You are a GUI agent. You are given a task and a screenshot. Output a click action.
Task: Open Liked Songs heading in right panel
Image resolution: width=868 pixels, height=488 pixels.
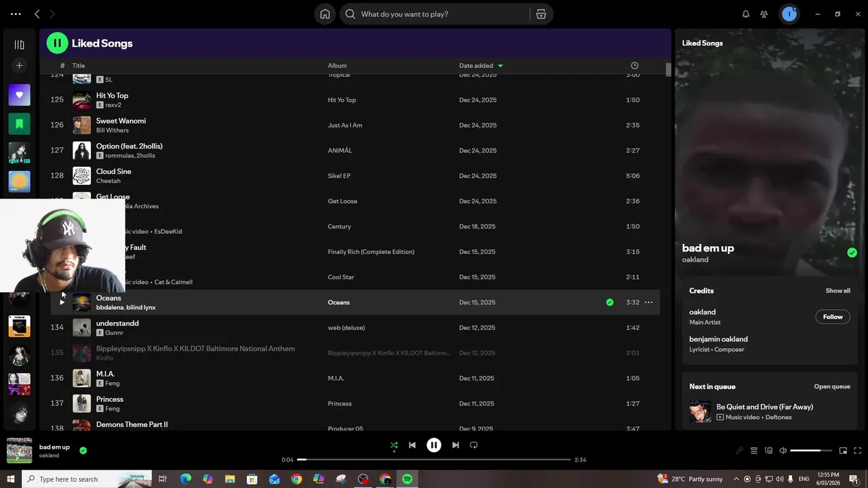pos(703,43)
